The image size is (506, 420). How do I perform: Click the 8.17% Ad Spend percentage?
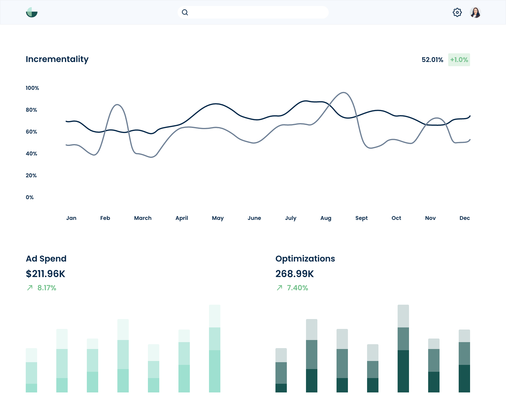click(x=47, y=288)
